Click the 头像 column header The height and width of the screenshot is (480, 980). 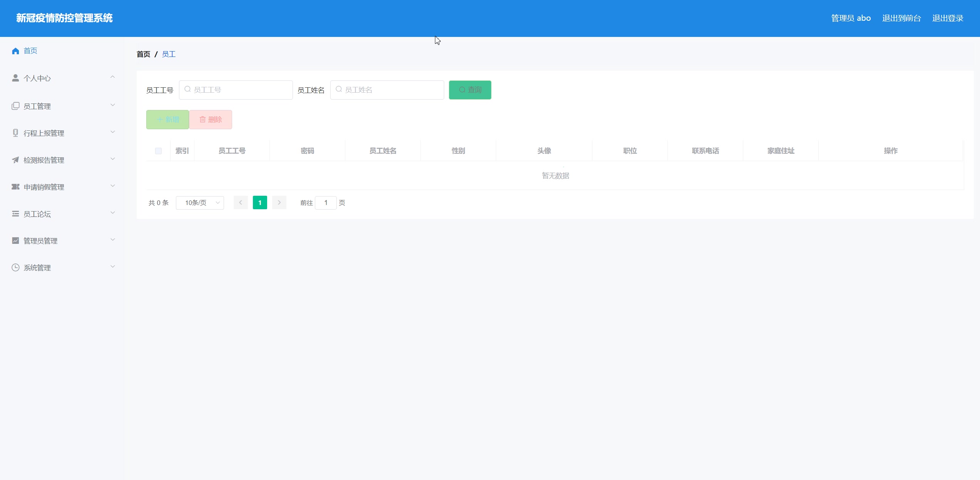click(544, 151)
